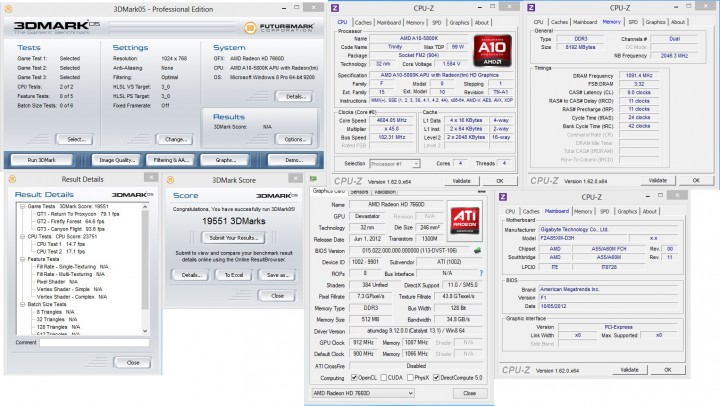Open Graphics tab in CPU-Z Mainboard window
This screenshot has width=720, height=406.
coord(627,211)
